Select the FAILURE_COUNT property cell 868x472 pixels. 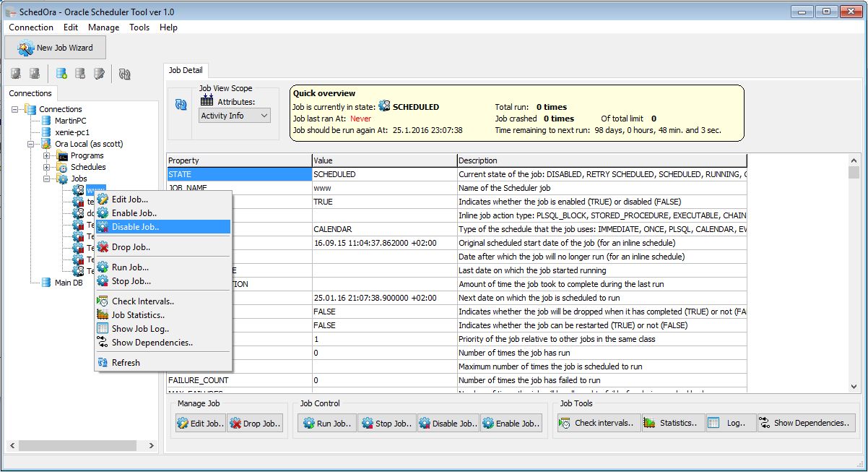tap(239, 380)
